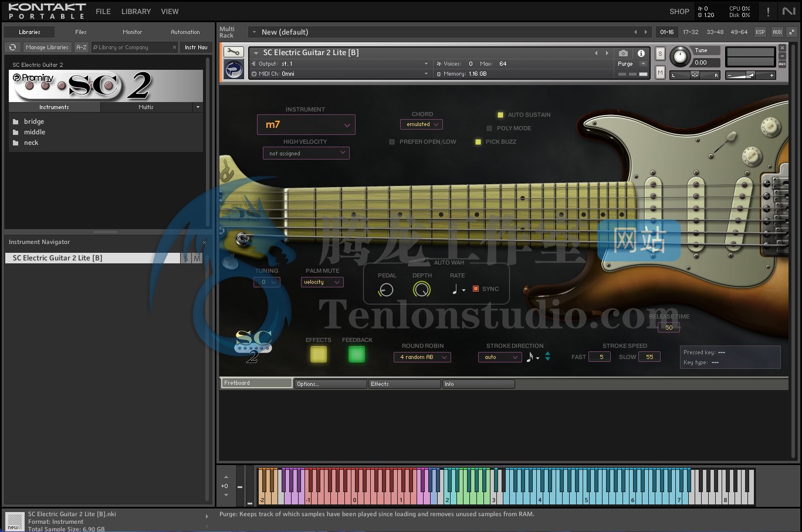Switch to the Monitor tab
Viewport: 802px width, 532px height.
132,32
